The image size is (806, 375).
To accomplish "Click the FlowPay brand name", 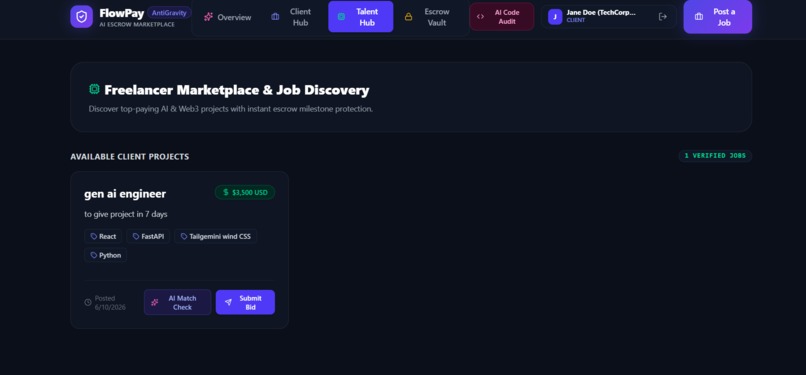I will 121,13.
